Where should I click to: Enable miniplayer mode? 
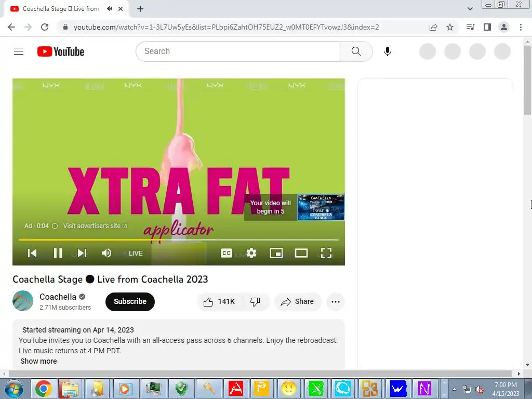point(276,253)
